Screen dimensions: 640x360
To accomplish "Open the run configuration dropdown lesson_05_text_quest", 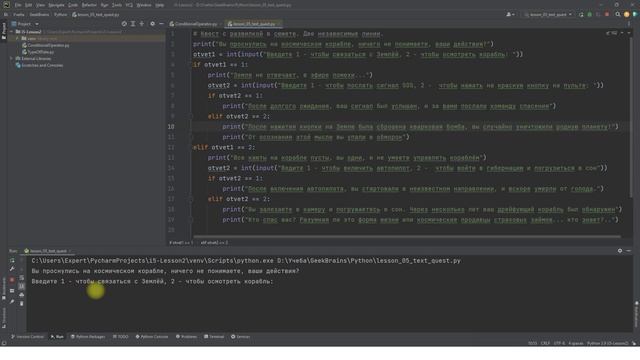I will tap(548, 15).
